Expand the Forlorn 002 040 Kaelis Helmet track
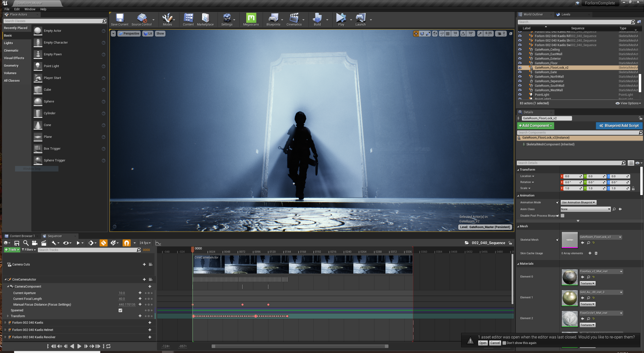This screenshot has height=353, width=644. click(5, 330)
